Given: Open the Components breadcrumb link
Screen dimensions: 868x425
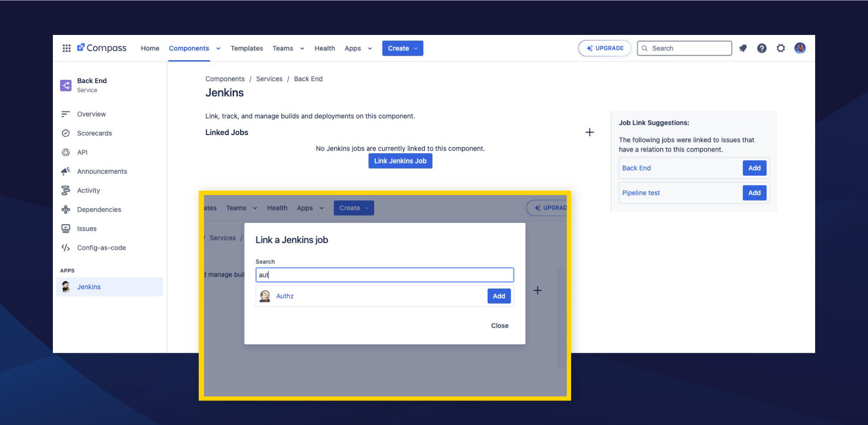Looking at the screenshot, I should coord(225,79).
